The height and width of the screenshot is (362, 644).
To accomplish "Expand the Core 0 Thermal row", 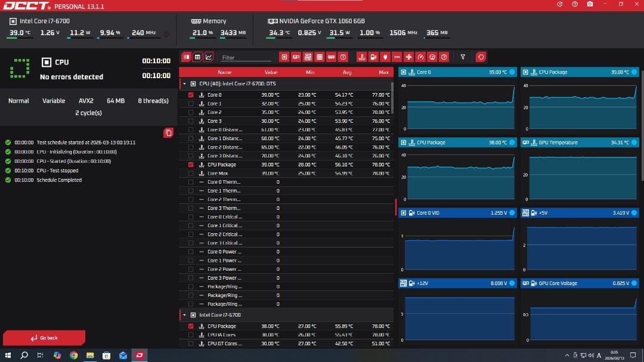I will tap(202, 182).
